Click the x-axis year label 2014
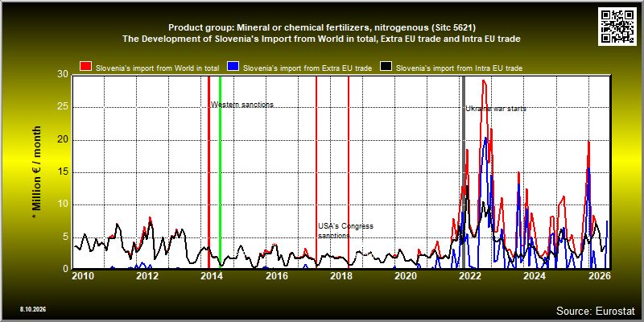 point(211,275)
